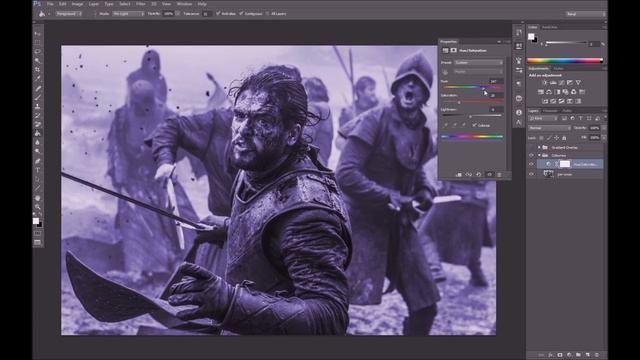Screen dimensions: 640x360
Task: Delete adjustment layer from Properties footer
Action: tap(499, 175)
